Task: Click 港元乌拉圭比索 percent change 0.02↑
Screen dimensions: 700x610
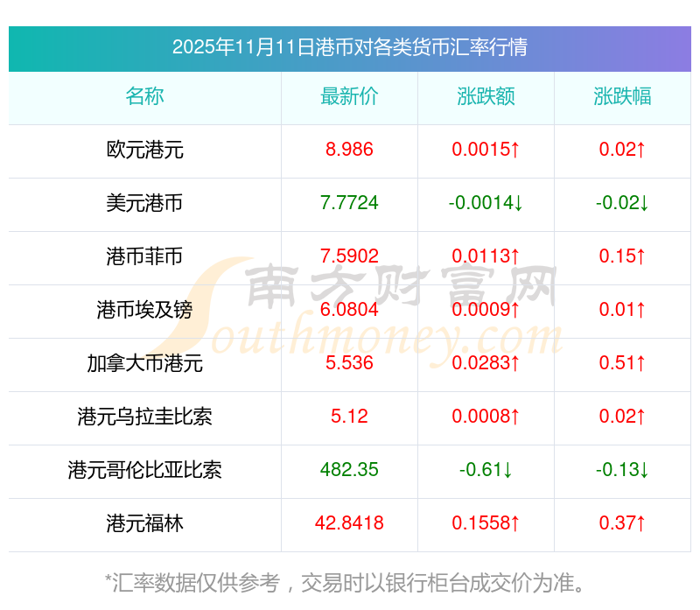Action: tap(622, 417)
